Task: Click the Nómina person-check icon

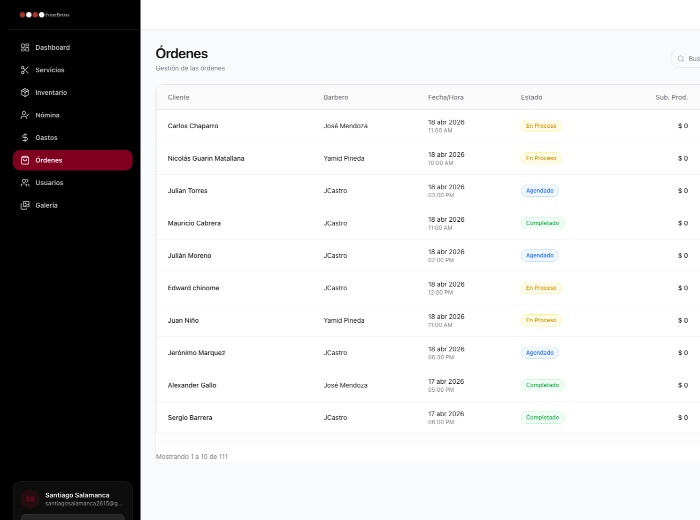Action: click(25, 115)
